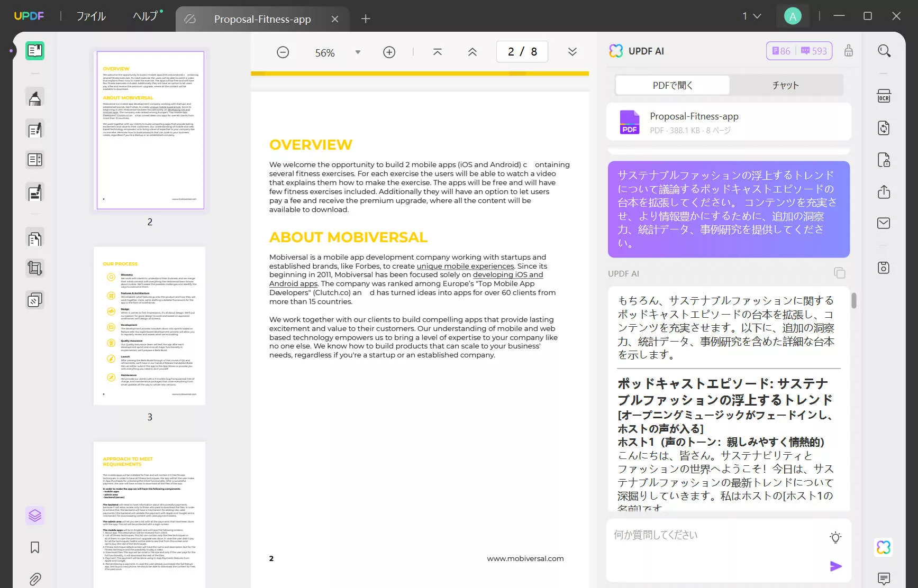Open the Reader mode icon in left sidebar
The image size is (918, 588).
pyautogui.click(x=35, y=51)
